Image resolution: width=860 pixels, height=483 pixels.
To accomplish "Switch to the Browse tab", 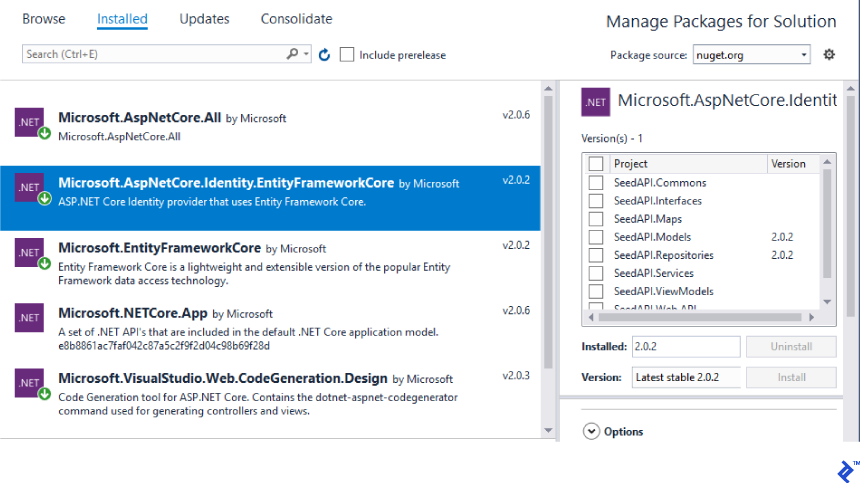I will (x=44, y=19).
